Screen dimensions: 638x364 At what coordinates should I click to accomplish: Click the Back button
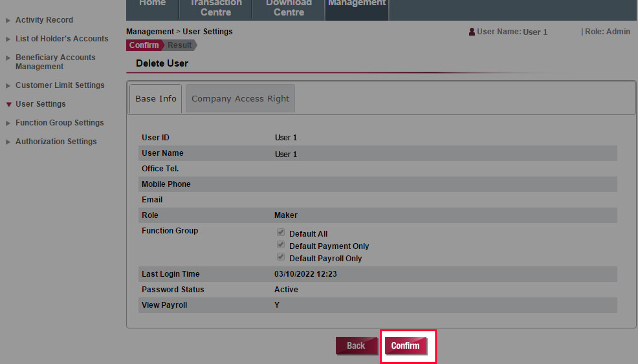click(356, 346)
